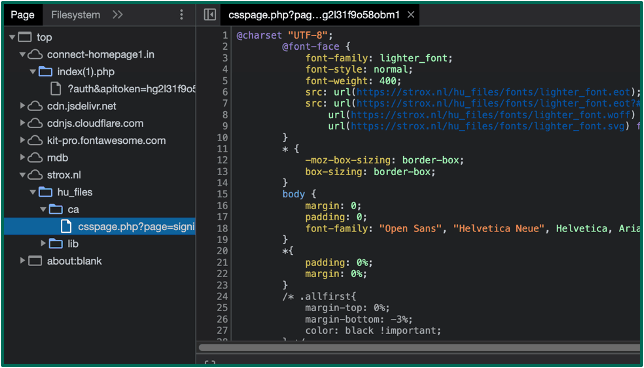Click the about:blank frame icon
Image resolution: width=644 pixels, height=368 pixels.
(x=35, y=261)
